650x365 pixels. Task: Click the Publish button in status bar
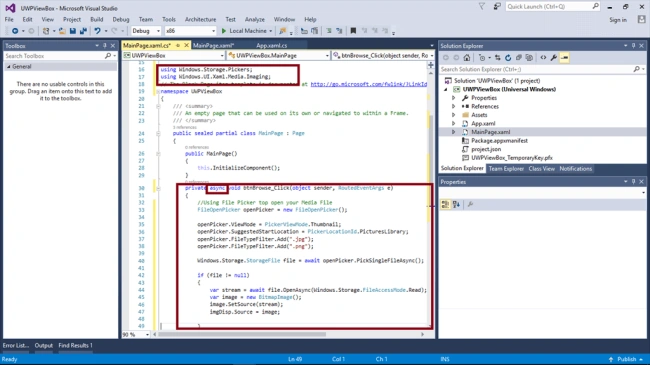coord(626,359)
